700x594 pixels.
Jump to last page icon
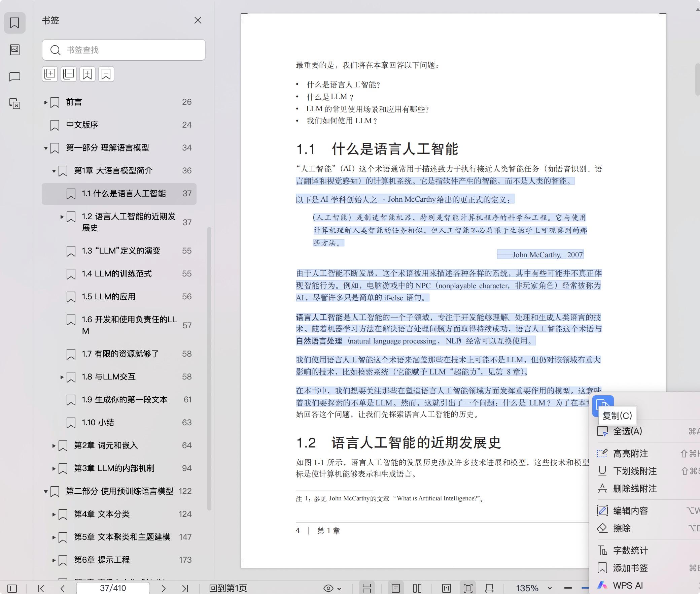coord(185,588)
